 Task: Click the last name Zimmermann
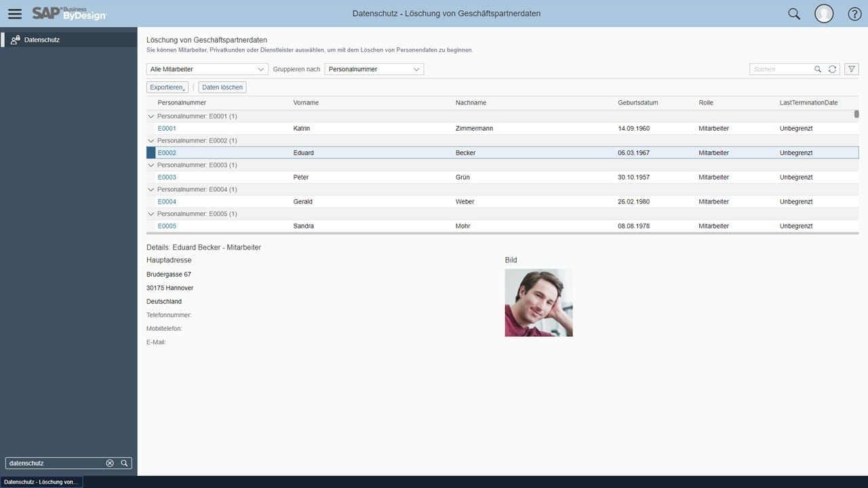coord(475,129)
